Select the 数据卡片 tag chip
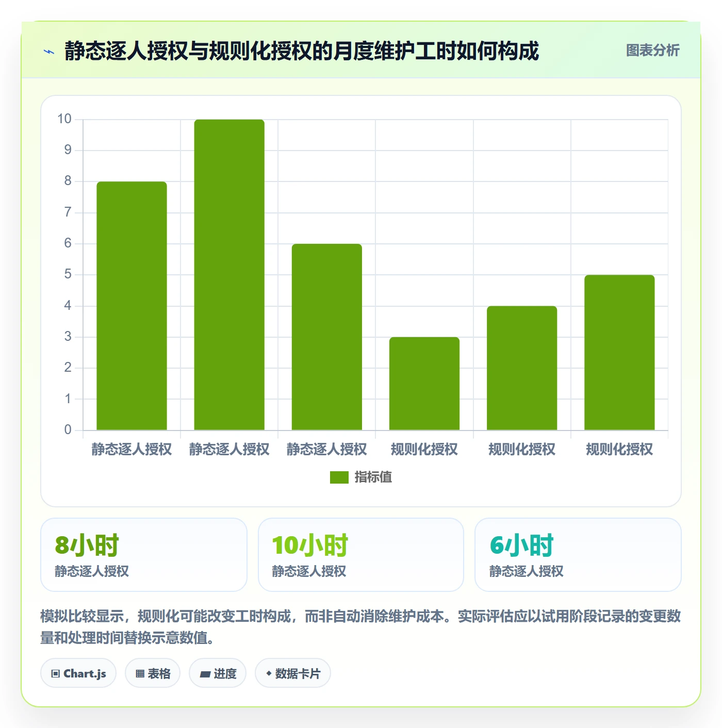This screenshot has height=728, width=722. (293, 673)
